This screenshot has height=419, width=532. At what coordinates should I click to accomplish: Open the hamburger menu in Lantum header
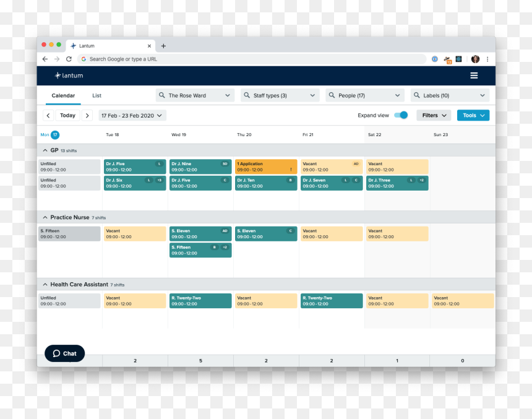click(474, 76)
